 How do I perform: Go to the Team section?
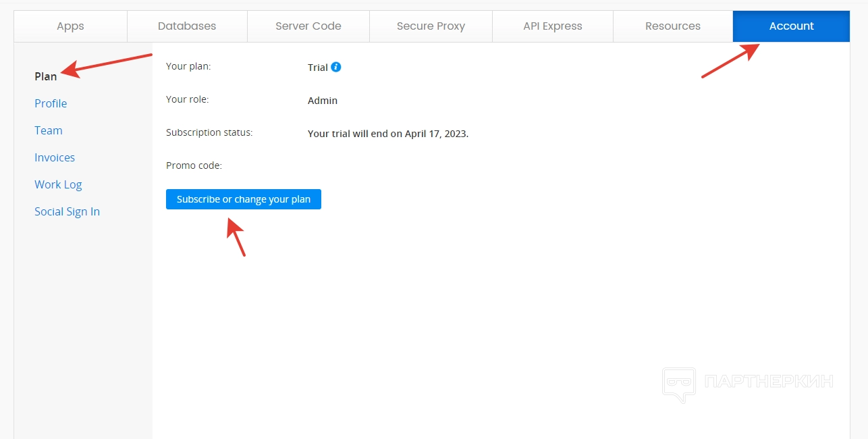[x=49, y=130]
